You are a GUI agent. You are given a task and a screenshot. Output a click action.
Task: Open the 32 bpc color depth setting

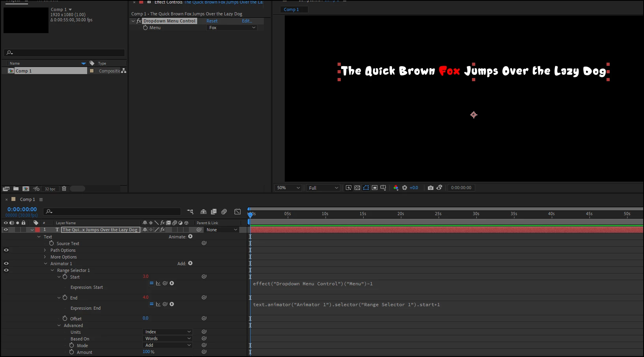point(50,189)
